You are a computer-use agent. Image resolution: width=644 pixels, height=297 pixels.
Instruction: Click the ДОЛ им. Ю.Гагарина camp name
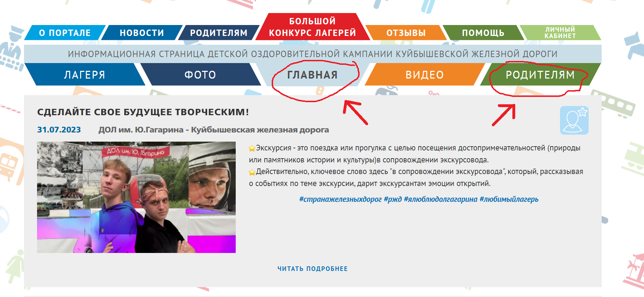pos(141,130)
